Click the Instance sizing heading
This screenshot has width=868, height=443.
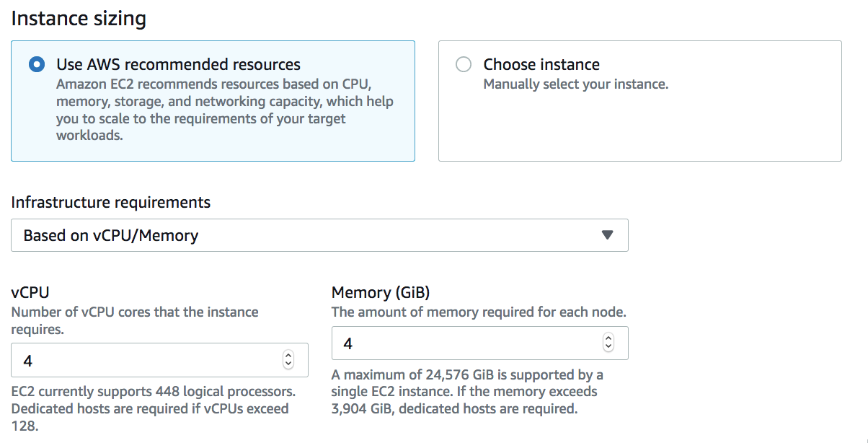pyautogui.click(x=79, y=18)
